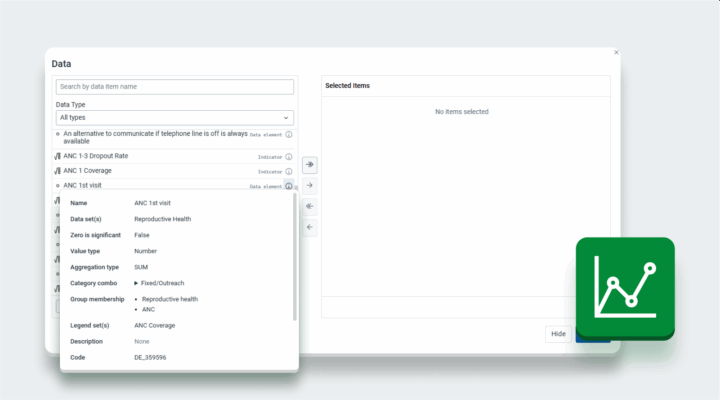
Task: Click the dropdown chevron in Data Type
Action: pyautogui.click(x=286, y=118)
